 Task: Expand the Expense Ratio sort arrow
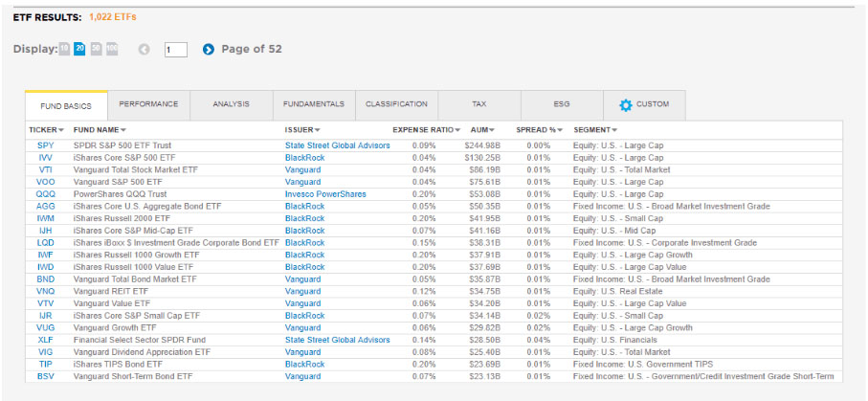[x=457, y=130]
